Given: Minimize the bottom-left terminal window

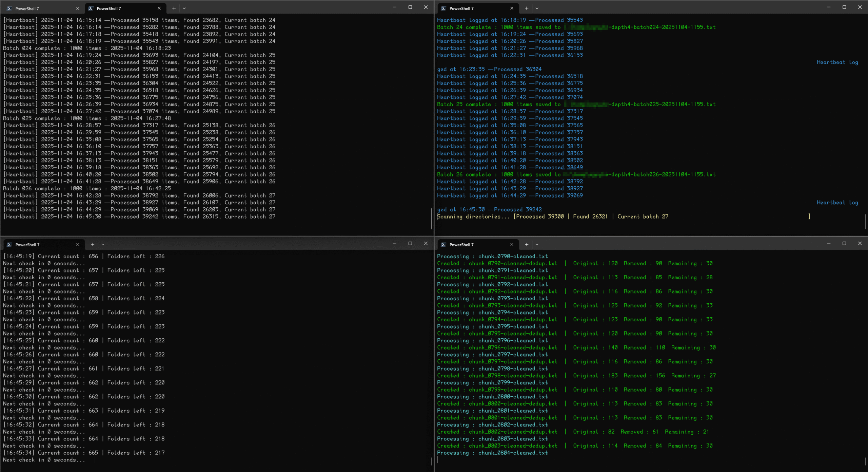Looking at the screenshot, I should tap(394, 243).
